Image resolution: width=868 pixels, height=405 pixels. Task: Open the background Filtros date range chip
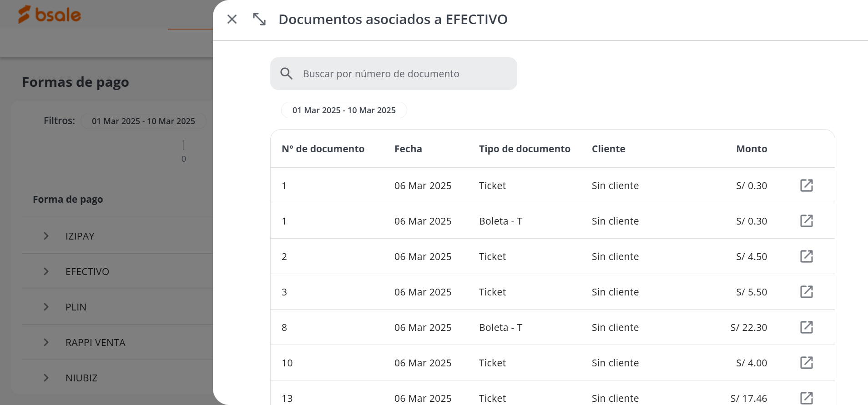pyautogui.click(x=143, y=121)
